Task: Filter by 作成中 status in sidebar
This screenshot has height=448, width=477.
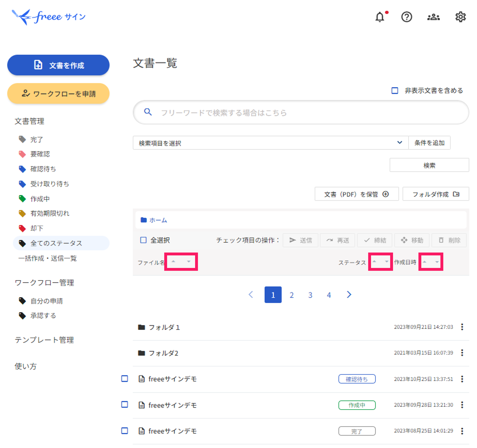Action: click(40, 199)
